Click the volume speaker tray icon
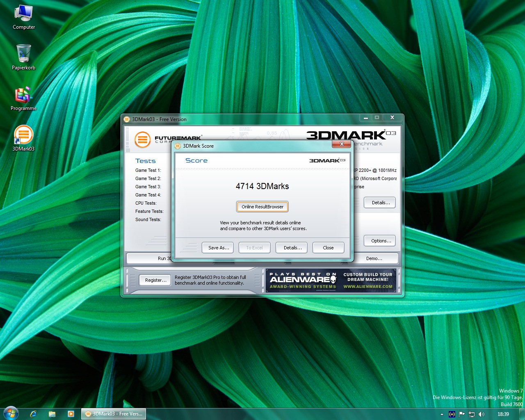525x420 pixels. [482, 414]
